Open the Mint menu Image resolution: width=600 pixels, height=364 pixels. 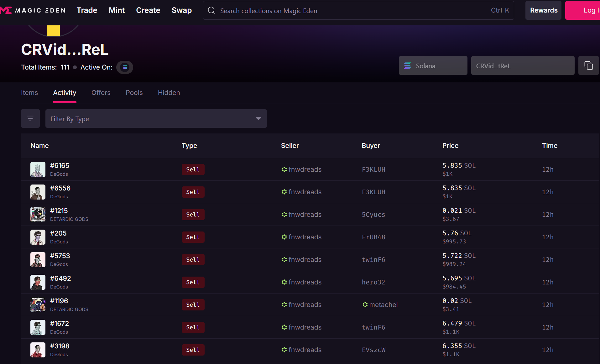coord(117,10)
